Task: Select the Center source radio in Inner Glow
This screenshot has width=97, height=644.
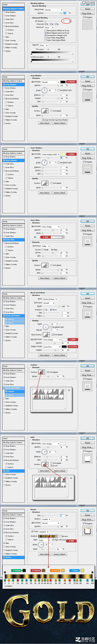Action: coord(42,250)
